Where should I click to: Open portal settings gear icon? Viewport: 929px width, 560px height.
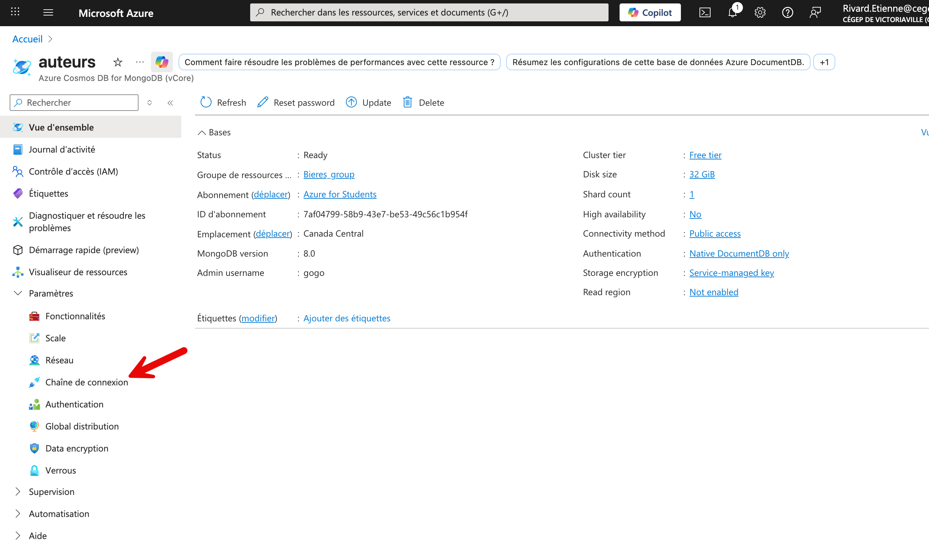click(x=760, y=12)
